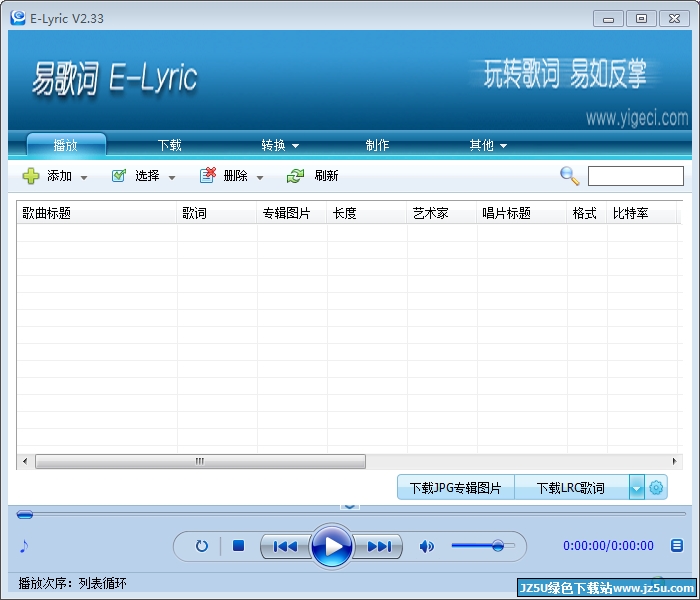
Task: Click the seek bar handle
Action: click(25, 515)
